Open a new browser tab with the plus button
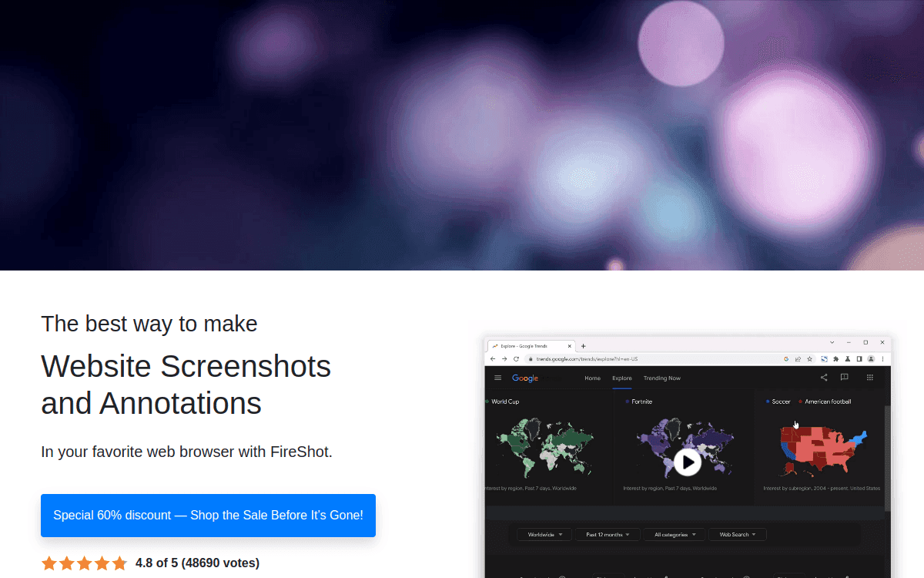 pos(583,346)
